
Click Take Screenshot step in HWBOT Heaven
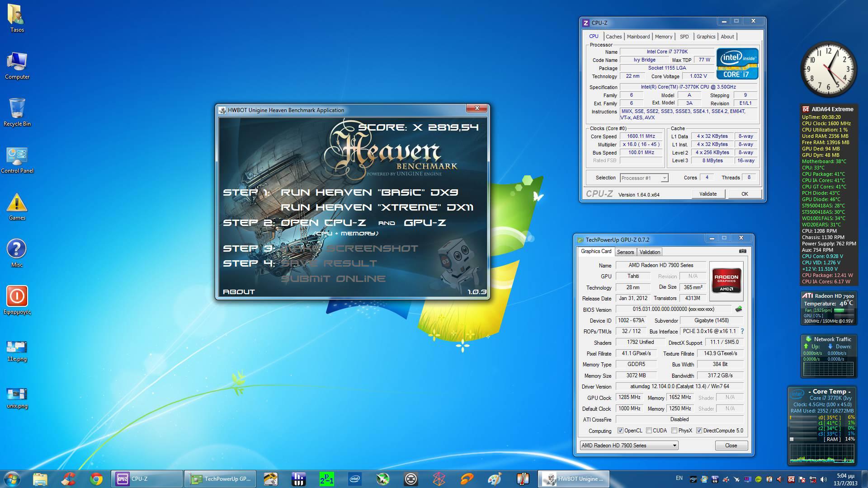[x=349, y=249]
